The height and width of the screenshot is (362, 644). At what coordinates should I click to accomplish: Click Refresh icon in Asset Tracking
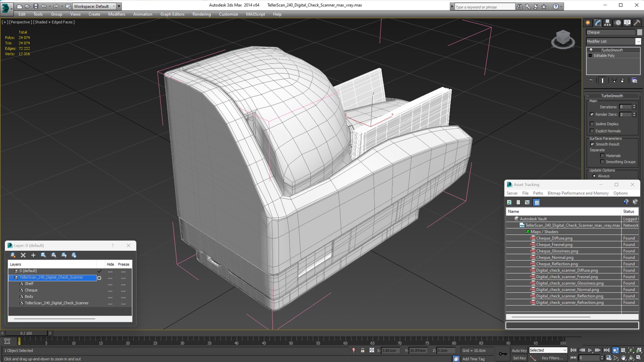pos(509,202)
